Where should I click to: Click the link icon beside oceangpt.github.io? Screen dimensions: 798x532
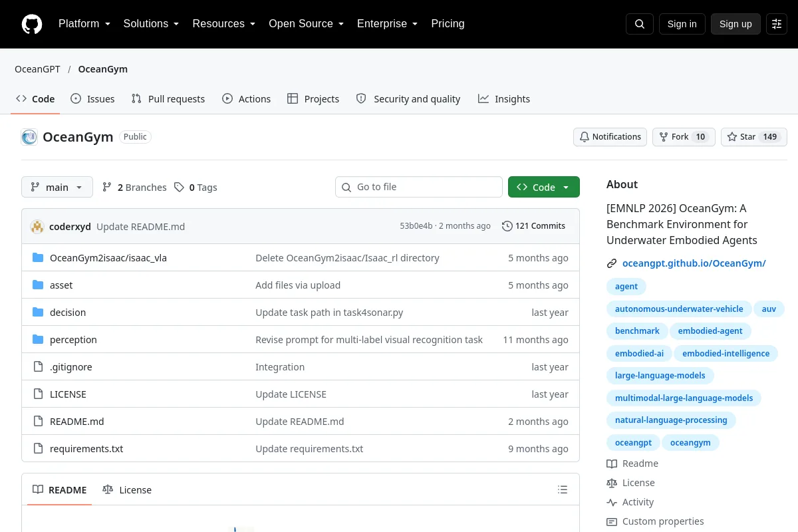coord(612,263)
